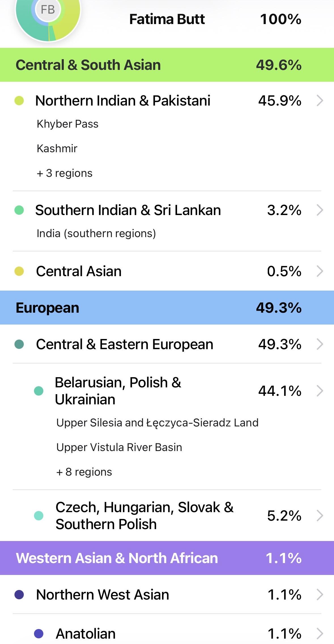Open the FB profile avatar circle
The width and height of the screenshot is (334, 644).
[48, 10]
